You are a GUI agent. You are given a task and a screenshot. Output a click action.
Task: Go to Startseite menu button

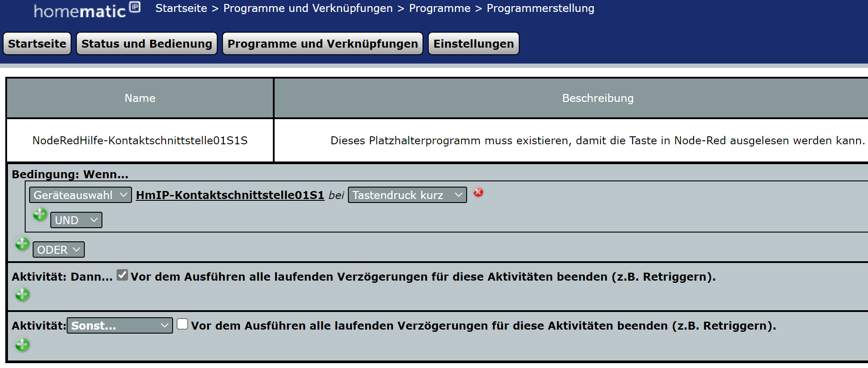point(37,44)
